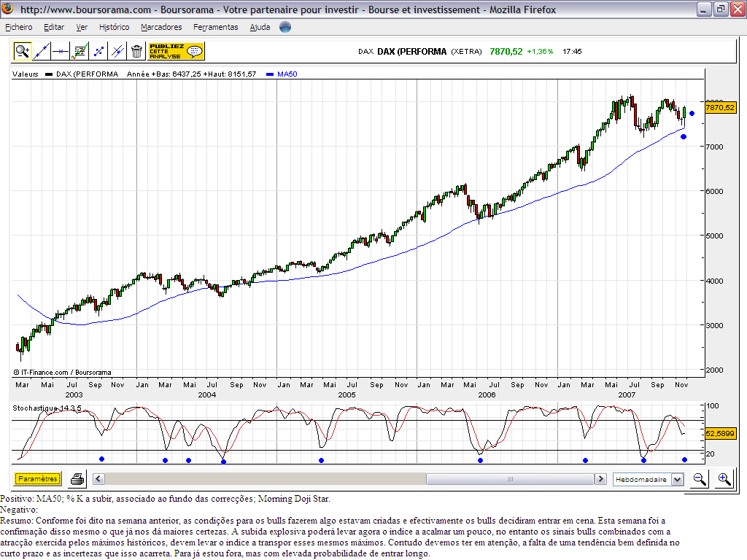Viewport: 747px width, 560px height.
Task: Click the blue dot below MA50 line end
Action: [x=684, y=136]
